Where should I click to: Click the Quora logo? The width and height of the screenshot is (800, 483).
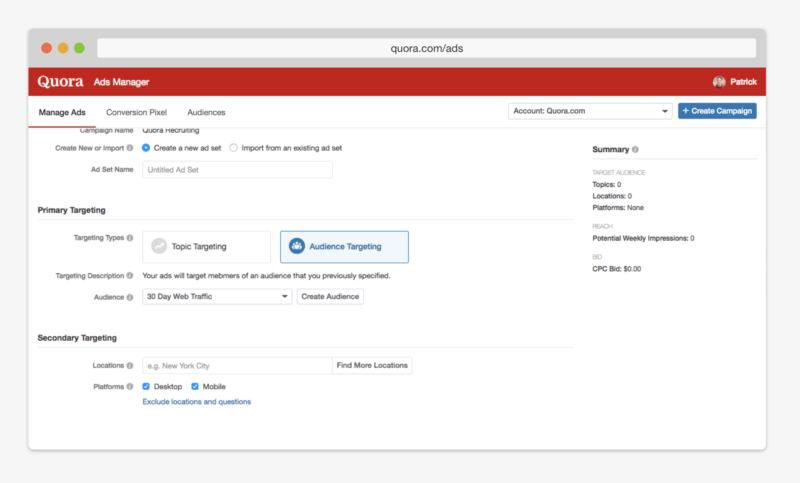(60, 82)
